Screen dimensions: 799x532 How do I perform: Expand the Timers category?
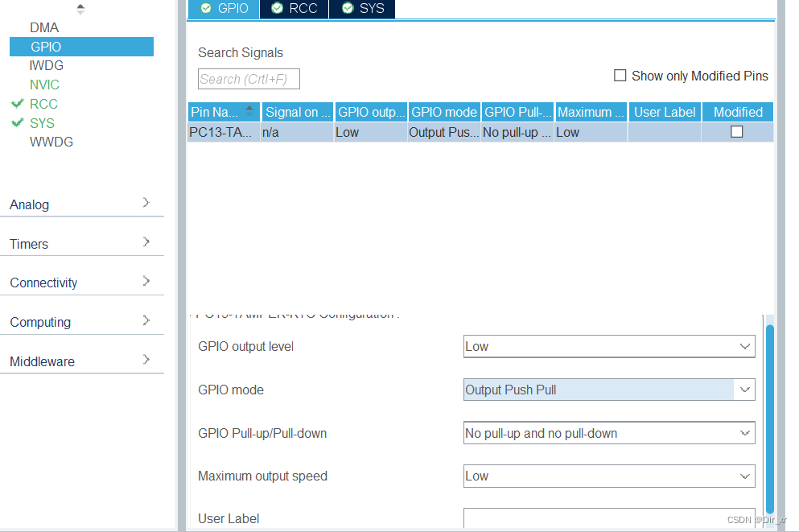coord(81,244)
